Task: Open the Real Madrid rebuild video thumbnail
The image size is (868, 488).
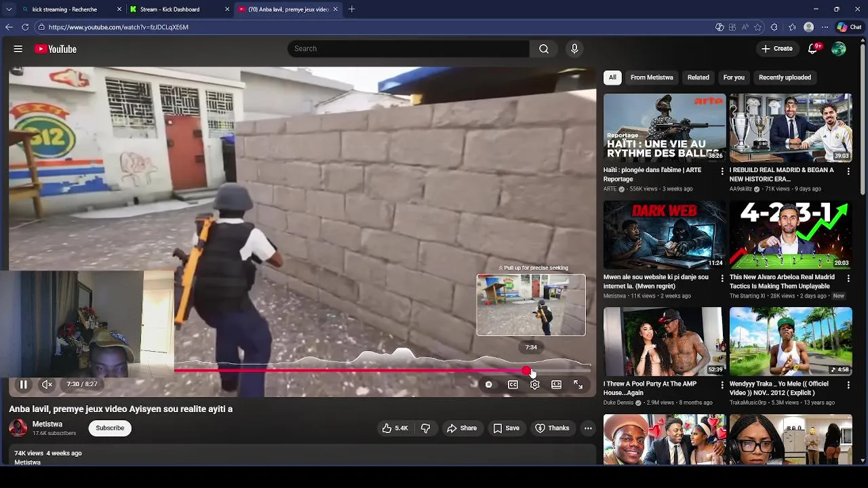Action: pos(791,127)
